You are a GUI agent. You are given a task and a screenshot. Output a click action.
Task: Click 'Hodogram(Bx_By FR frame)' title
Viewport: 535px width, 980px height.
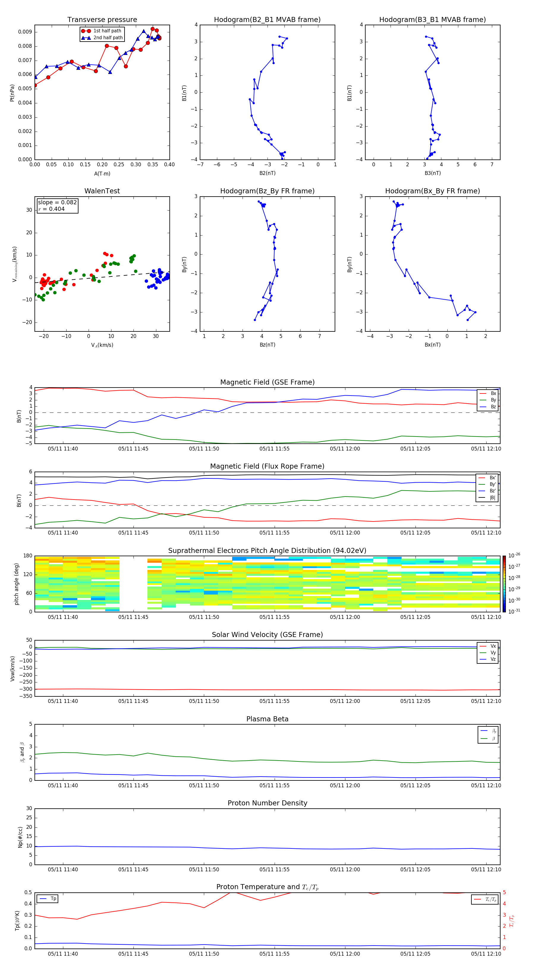coord(432,191)
